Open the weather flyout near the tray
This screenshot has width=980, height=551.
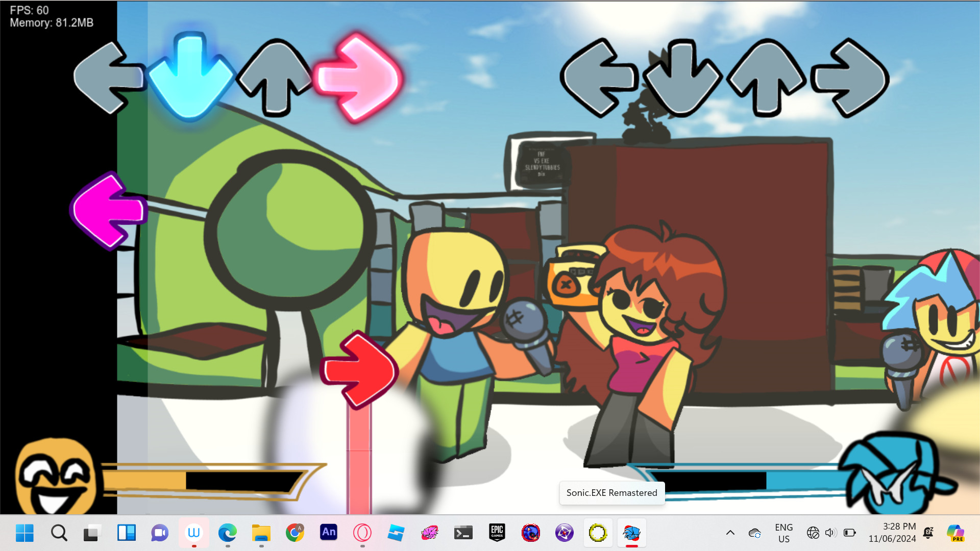[x=754, y=533]
